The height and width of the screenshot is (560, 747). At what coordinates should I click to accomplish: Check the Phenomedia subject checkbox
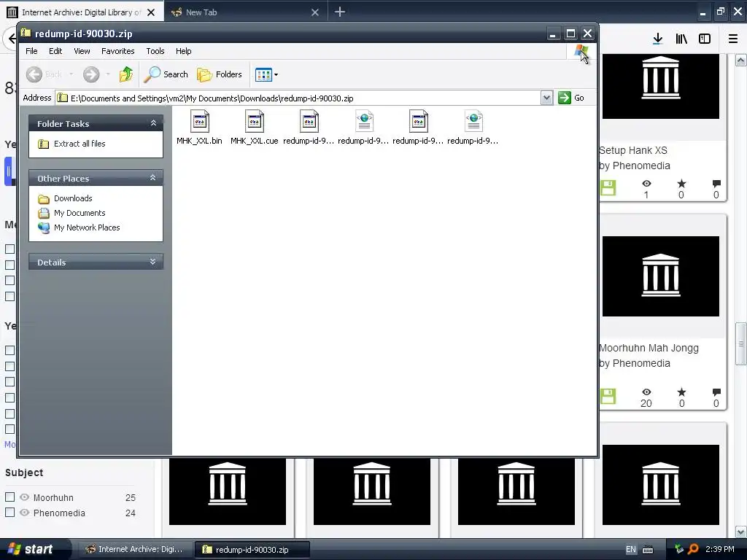point(9,513)
